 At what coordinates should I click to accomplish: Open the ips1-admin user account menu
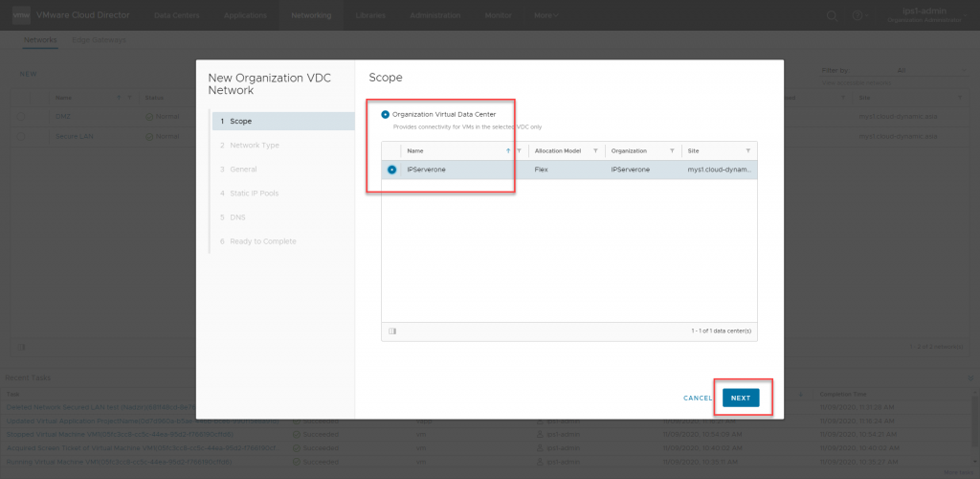click(924, 15)
